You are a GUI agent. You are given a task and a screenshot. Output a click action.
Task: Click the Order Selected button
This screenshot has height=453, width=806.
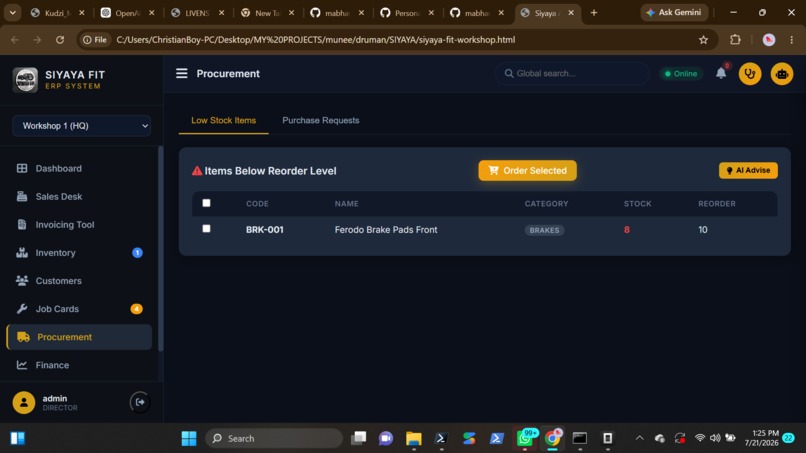pyautogui.click(x=527, y=170)
